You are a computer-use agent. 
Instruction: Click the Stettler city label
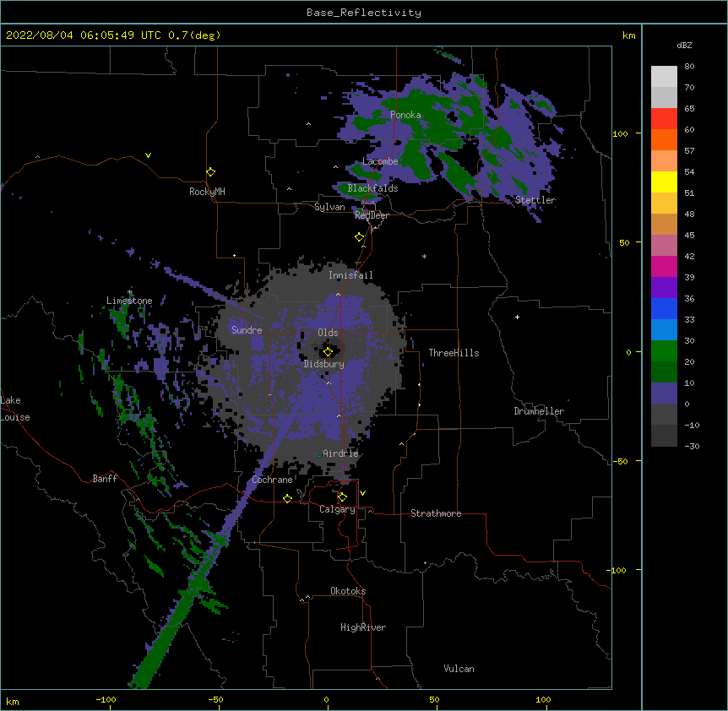tap(535, 200)
